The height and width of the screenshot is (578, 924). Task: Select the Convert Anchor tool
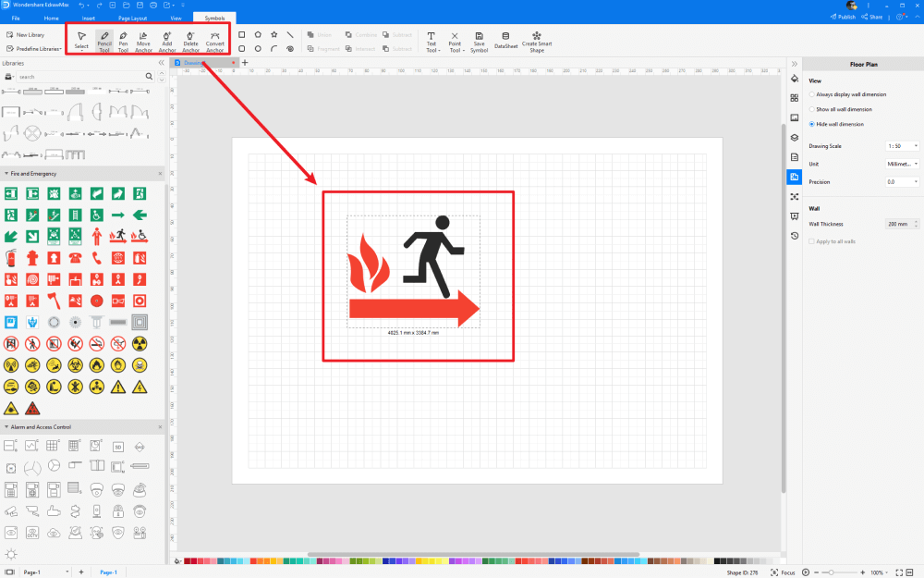pos(215,42)
